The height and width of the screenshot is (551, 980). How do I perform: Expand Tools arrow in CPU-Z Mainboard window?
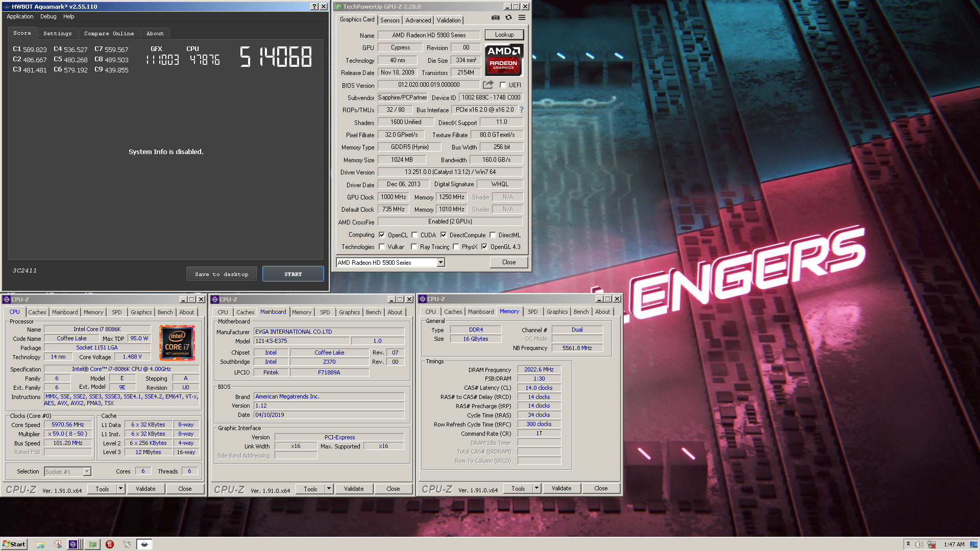[329, 489]
